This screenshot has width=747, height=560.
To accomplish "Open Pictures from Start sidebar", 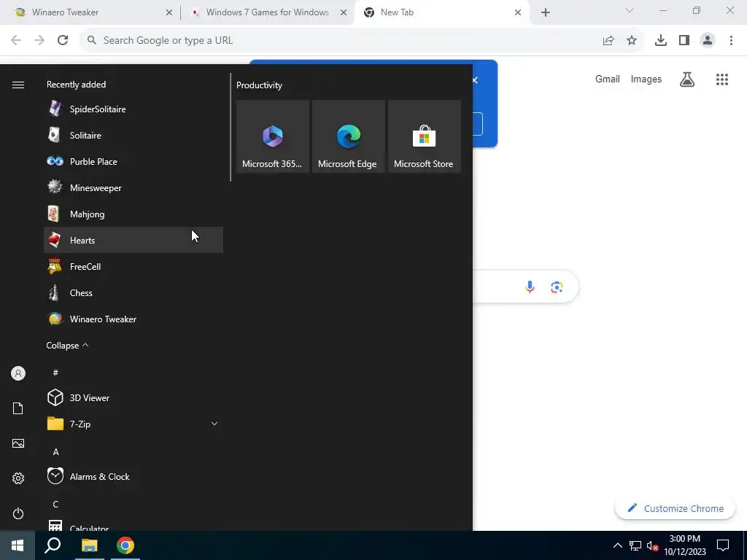I will pyautogui.click(x=18, y=443).
